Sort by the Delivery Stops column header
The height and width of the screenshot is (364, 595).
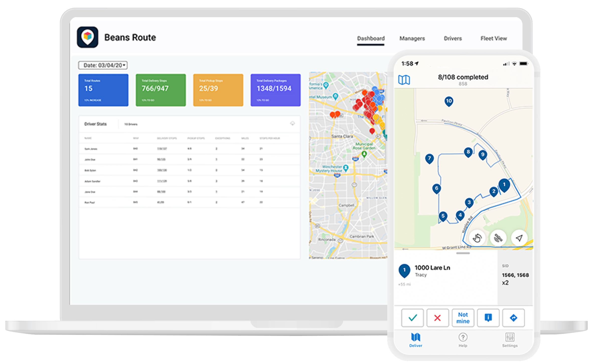[x=167, y=138]
